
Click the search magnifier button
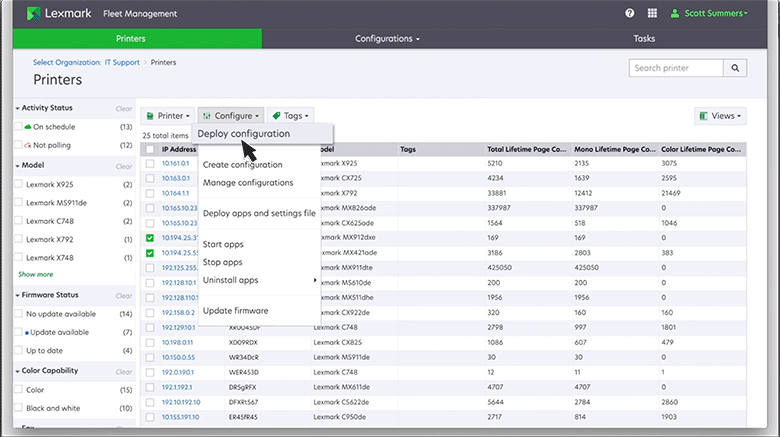click(x=736, y=68)
